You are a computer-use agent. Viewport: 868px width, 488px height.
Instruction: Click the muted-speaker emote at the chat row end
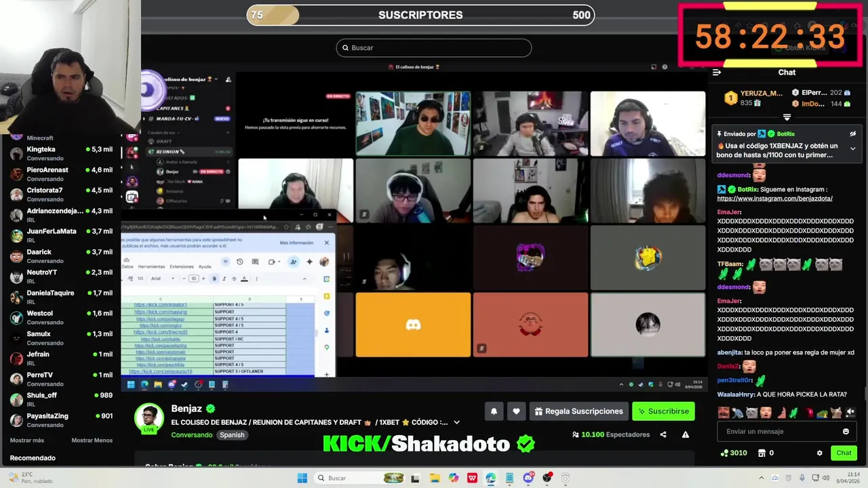850,413
